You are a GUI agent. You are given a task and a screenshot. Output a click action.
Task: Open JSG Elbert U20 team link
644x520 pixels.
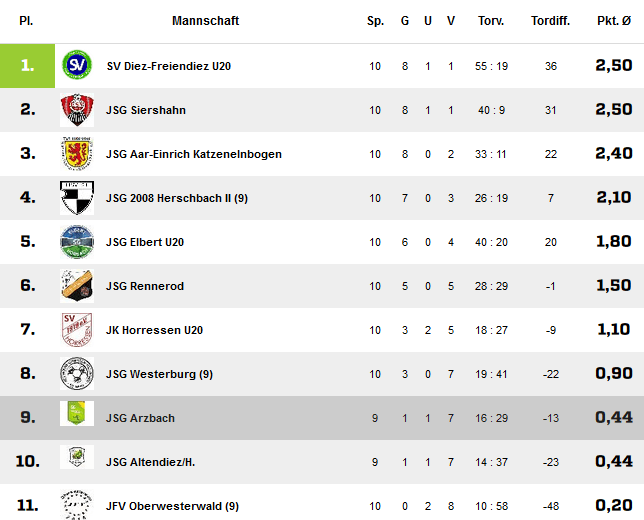click(x=145, y=242)
